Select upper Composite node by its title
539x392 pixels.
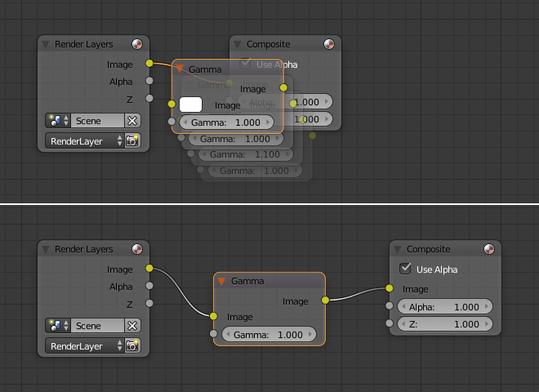[x=269, y=44]
